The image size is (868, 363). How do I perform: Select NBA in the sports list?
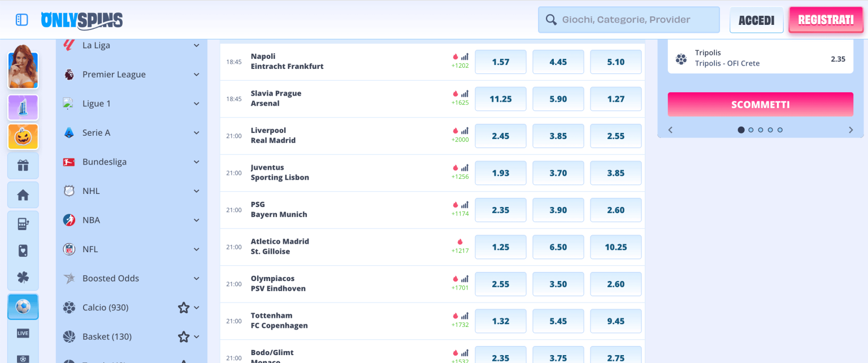[x=91, y=221]
